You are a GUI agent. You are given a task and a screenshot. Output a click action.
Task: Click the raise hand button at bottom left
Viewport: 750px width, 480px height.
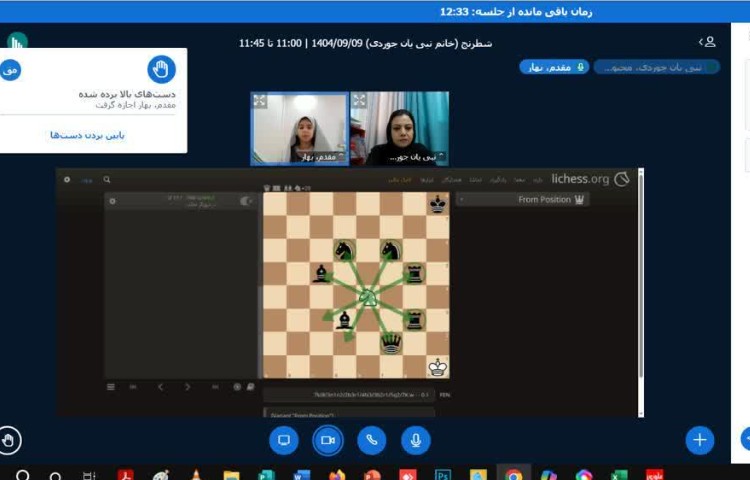coord(10,439)
